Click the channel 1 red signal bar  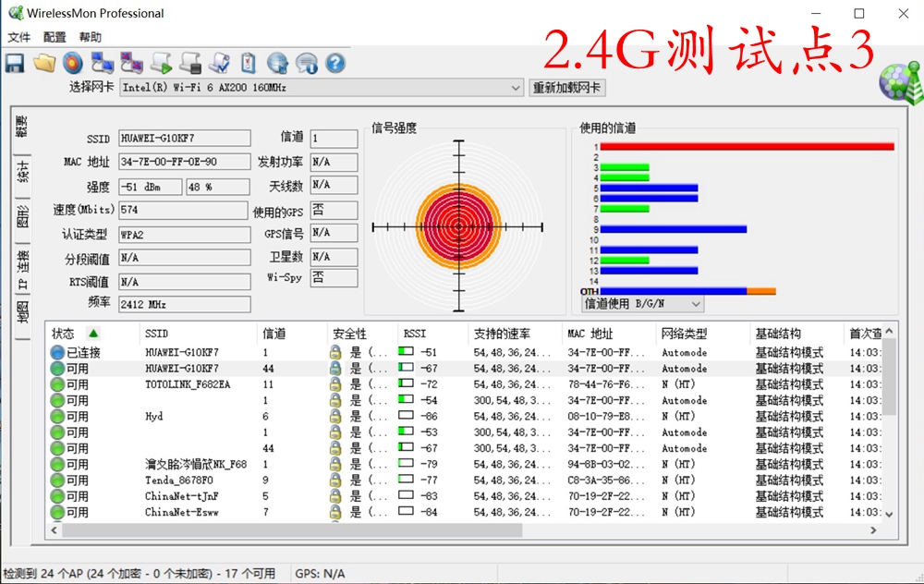(x=739, y=145)
